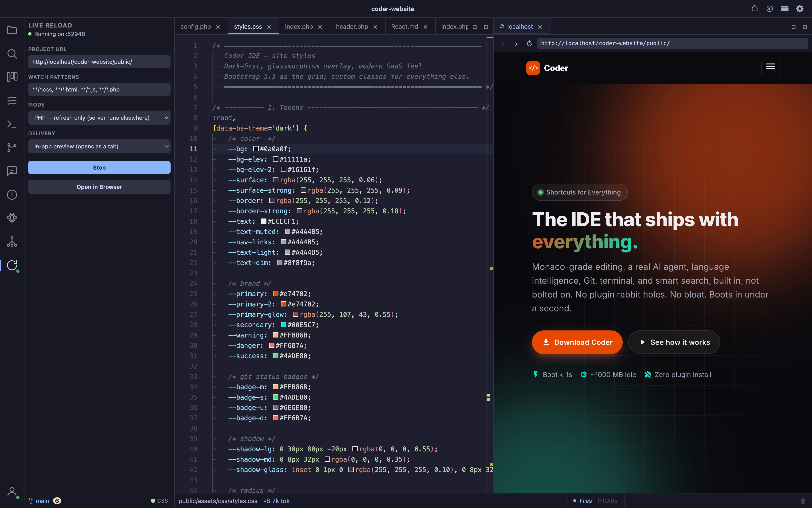
Task: Click the ~8.7k tok indicator
Action: (x=276, y=501)
